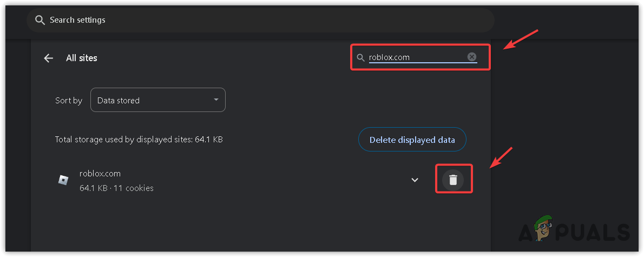
Task: Click the All sites heading
Action: 82,58
